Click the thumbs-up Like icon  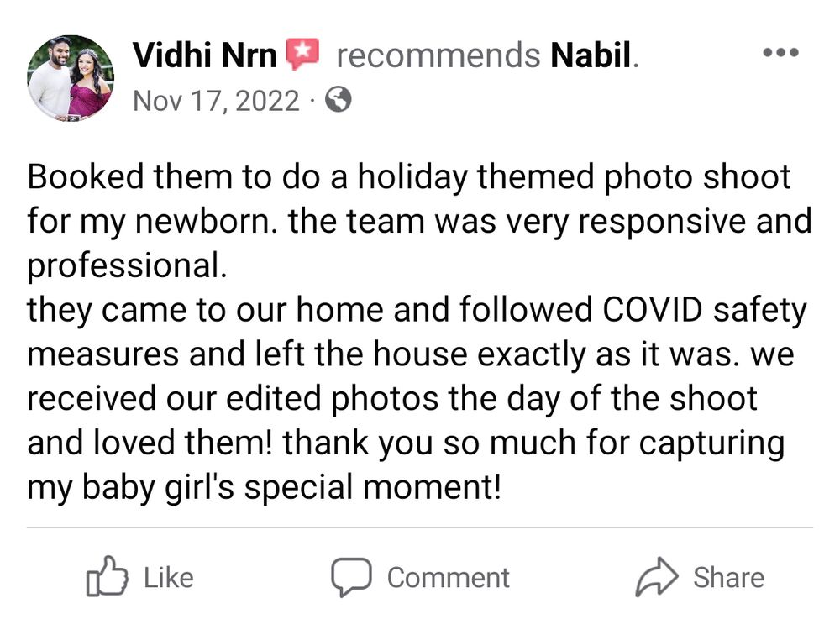[108, 576]
